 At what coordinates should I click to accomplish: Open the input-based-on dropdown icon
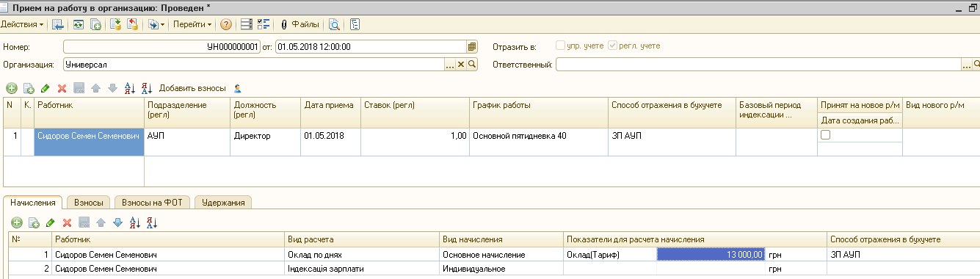tap(156, 24)
